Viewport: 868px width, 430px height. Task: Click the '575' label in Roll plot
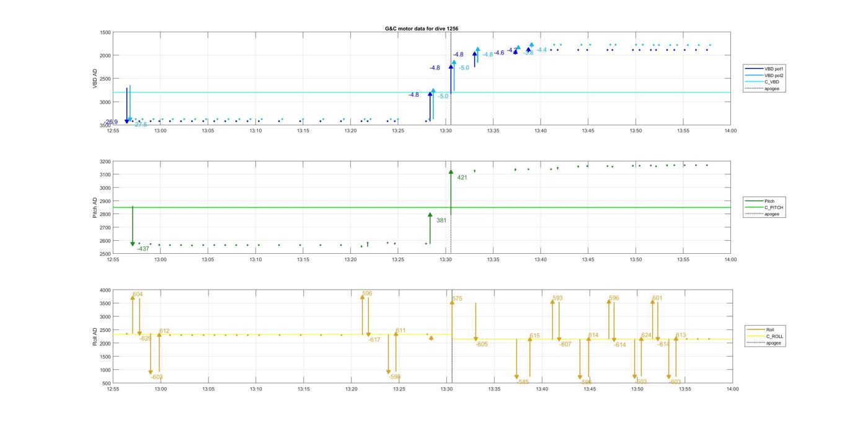point(457,298)
